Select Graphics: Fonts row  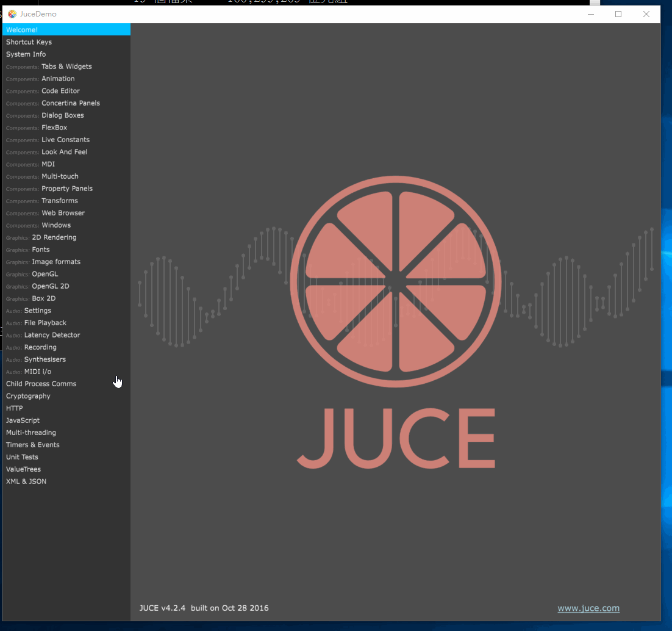click(66, 250)
